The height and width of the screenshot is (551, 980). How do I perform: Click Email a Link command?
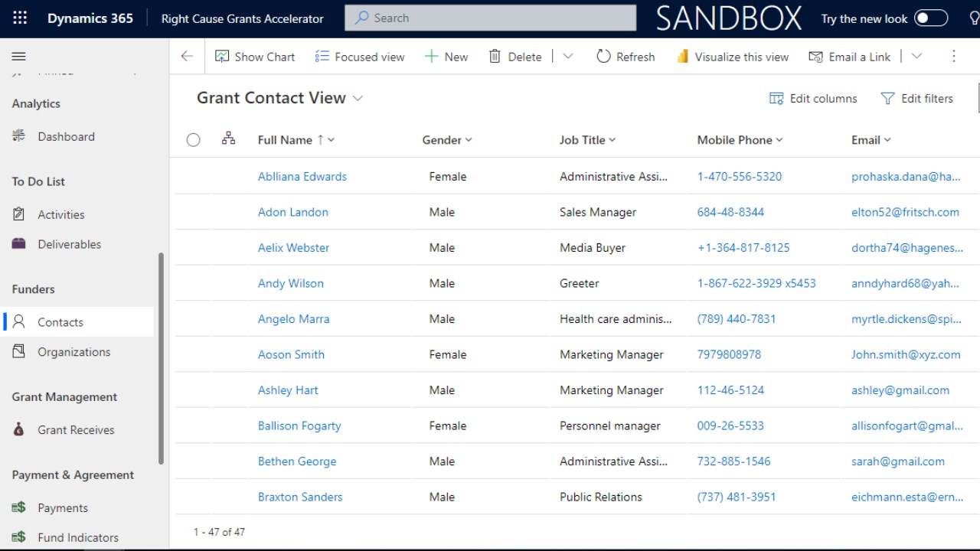click(850, 57)
